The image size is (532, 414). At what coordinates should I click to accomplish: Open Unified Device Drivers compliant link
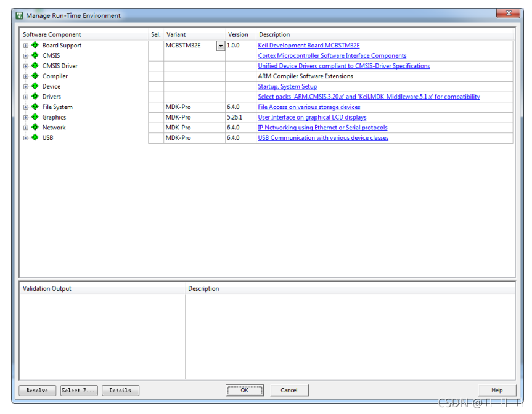(344, 66)
